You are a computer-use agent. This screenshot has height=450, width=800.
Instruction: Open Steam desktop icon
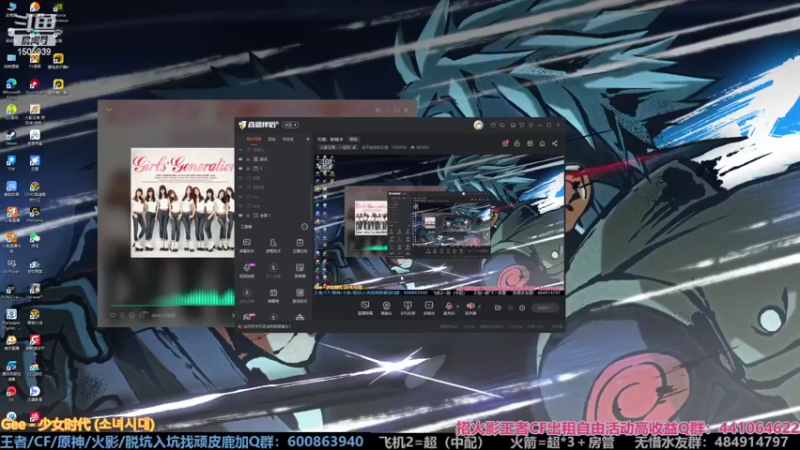point(11,137)
